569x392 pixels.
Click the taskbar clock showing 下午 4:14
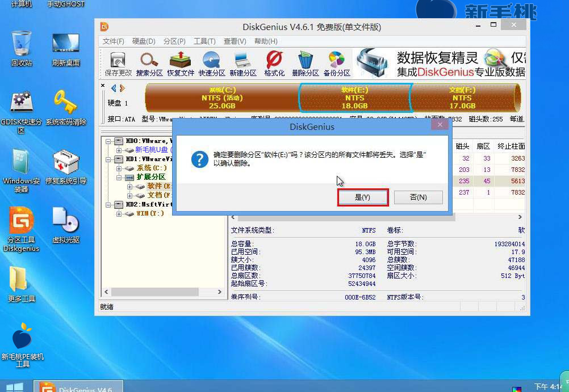pos(548,386)
